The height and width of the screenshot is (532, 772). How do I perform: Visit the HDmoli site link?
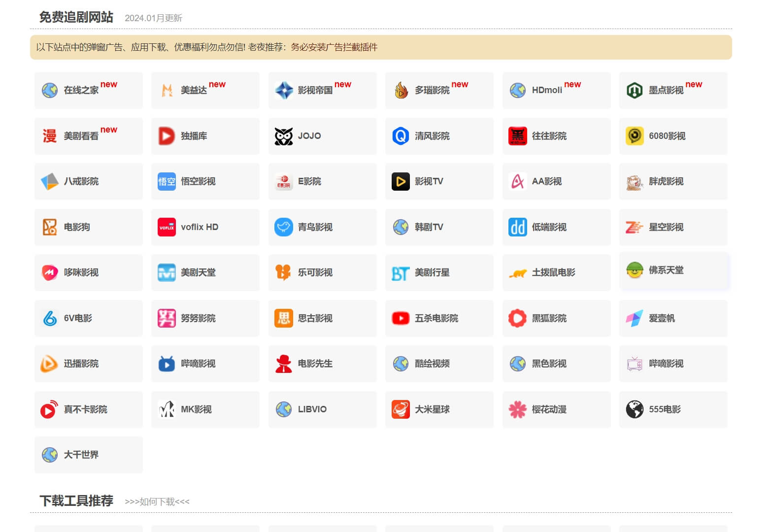click(547, 90)
